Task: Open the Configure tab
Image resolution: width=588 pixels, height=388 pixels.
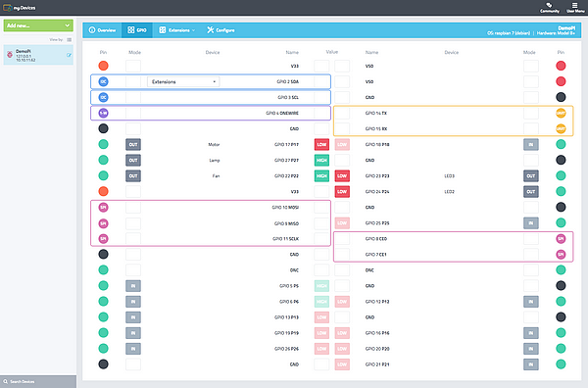Action: [220, 30]
